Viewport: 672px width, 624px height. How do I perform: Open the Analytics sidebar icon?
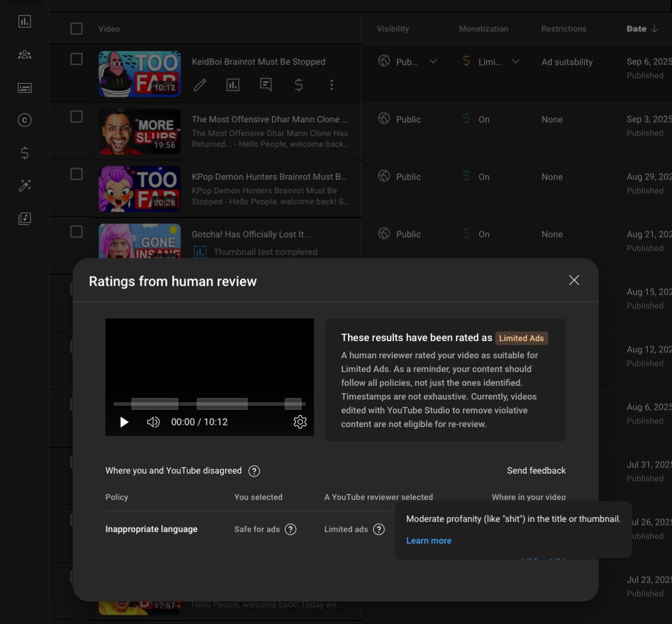pyautogui.click(x=25, y=21)
